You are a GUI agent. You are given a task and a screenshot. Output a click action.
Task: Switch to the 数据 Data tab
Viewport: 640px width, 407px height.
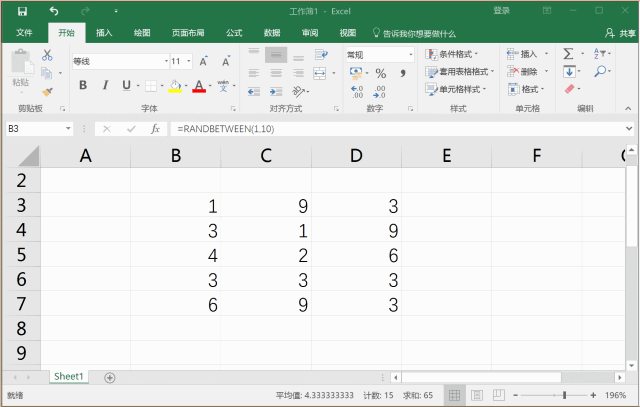pos(272,33)
